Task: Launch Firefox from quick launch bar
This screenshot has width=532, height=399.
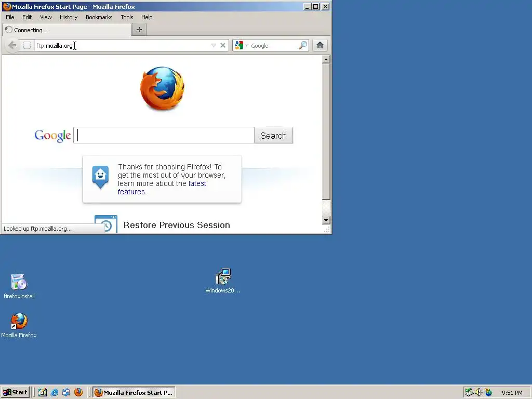Action: pos(78,393)
